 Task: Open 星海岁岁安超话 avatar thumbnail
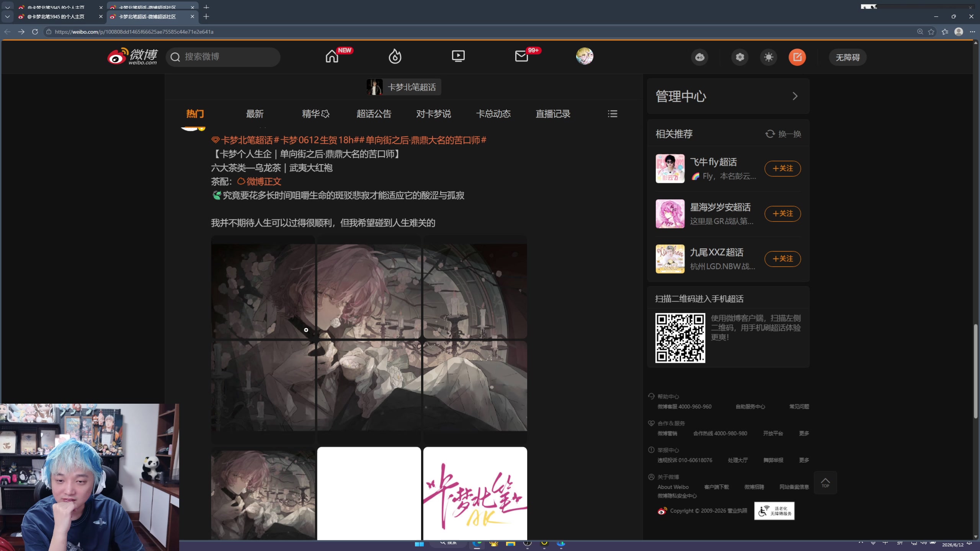670,214
